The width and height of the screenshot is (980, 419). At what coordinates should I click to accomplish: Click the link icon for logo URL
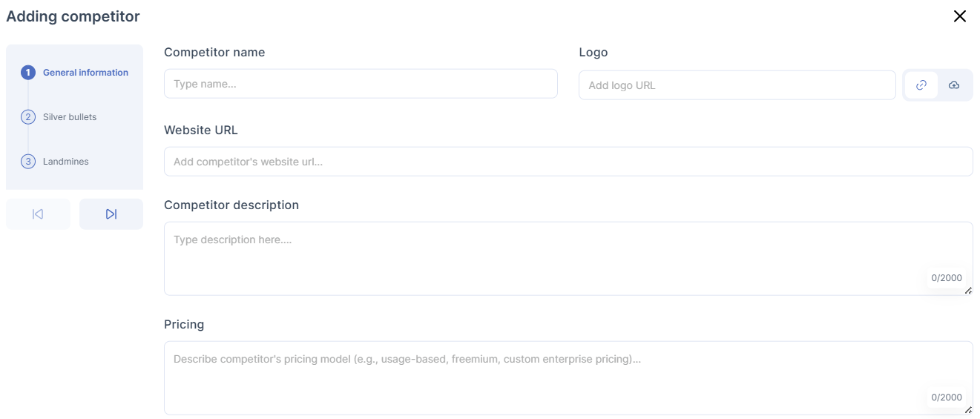pyautogui.click(x=921, y=85)
